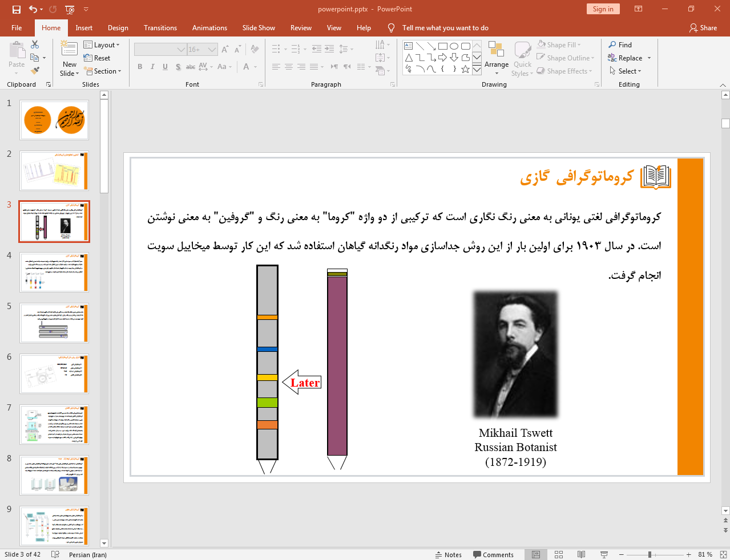Click the Save icon in title bar
730x560 pixels.
click(17, 9)
